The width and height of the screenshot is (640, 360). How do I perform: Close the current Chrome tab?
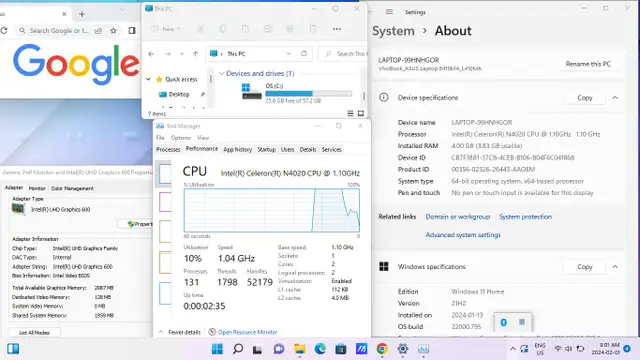64,14
